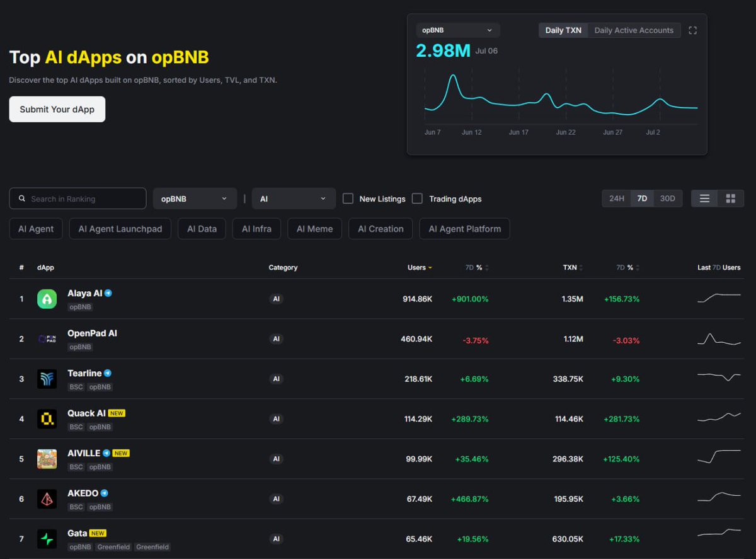Screen dimensions: 756x559
Task: Sort by Users column arrow
Action: pyautogui.click(x=430, y=268)
